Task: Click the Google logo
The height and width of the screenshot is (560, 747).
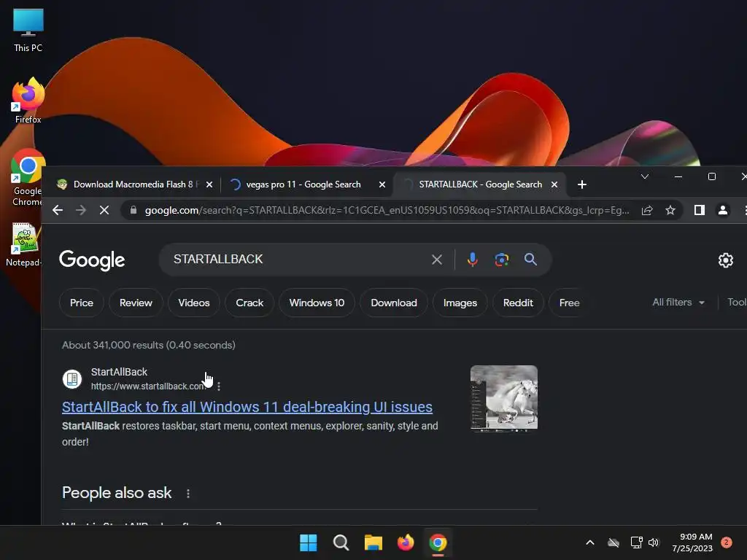Action: 92,260
